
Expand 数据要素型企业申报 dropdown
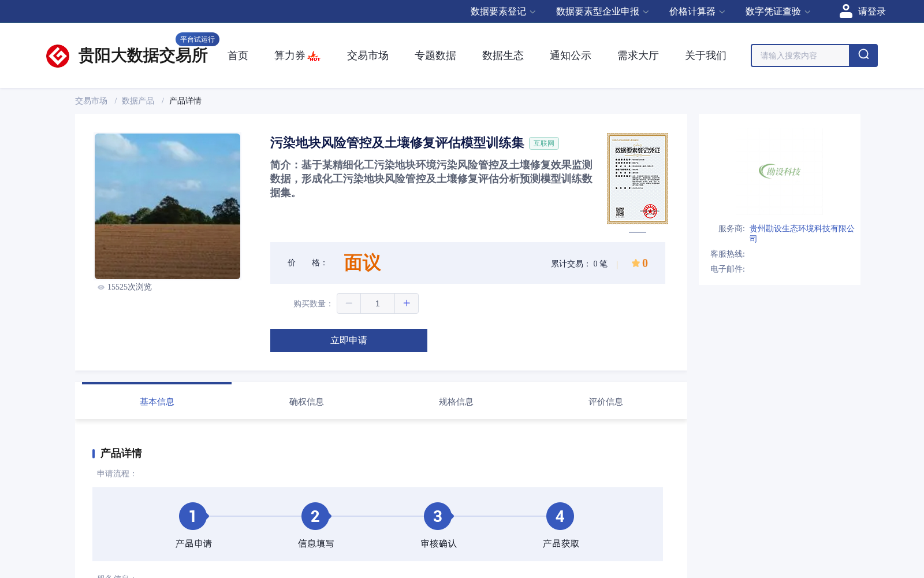coord(602,12)
